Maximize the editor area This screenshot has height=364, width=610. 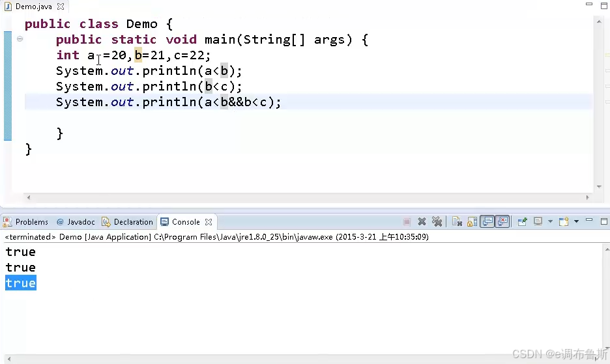tap(603, 5)
